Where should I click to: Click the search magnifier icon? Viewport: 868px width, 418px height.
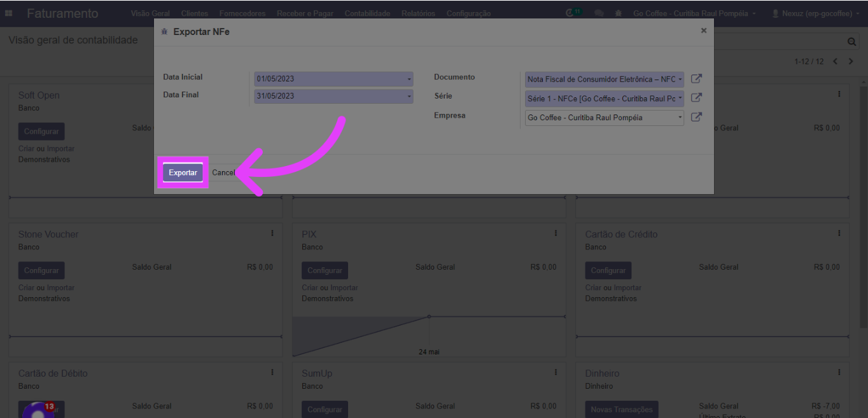851,41
